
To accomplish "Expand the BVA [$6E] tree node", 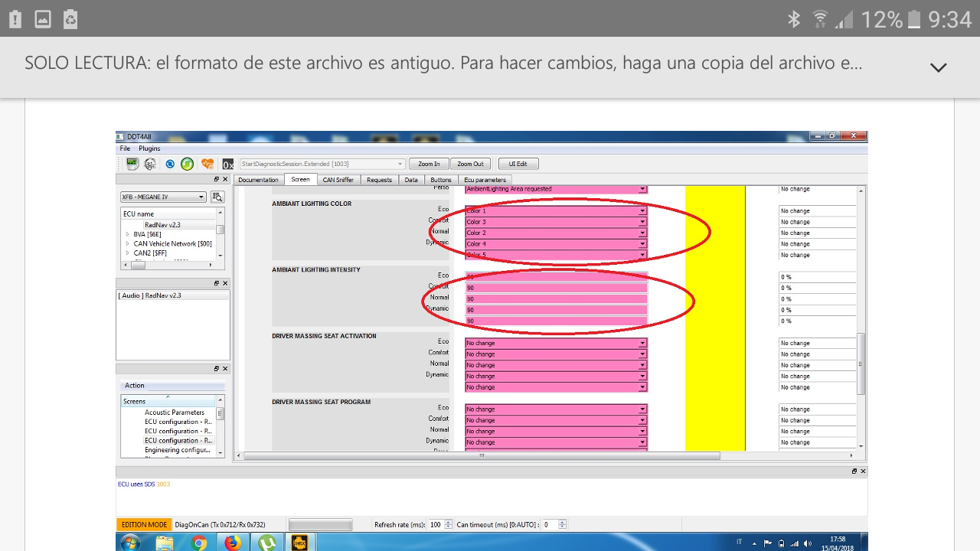I will [x=126, y=234].
